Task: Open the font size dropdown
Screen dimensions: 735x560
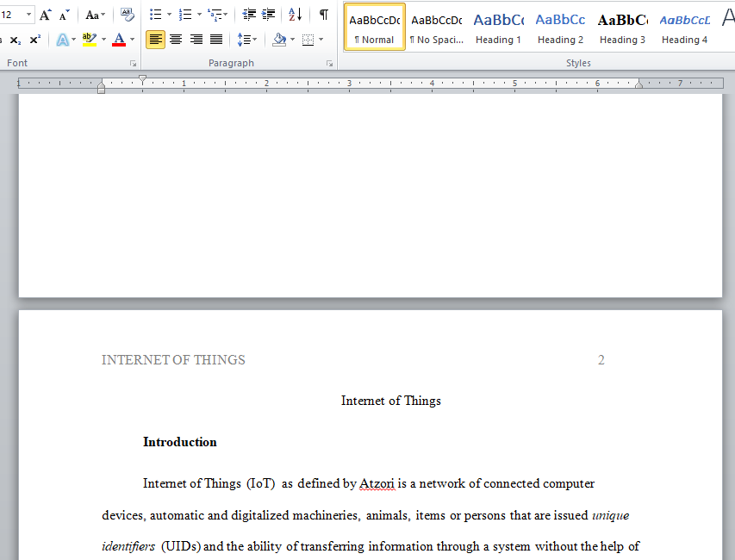Action: 29,15
